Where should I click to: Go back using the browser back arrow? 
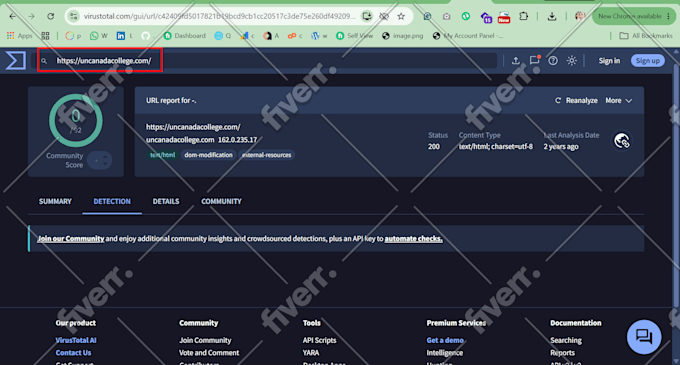[13, 16]
